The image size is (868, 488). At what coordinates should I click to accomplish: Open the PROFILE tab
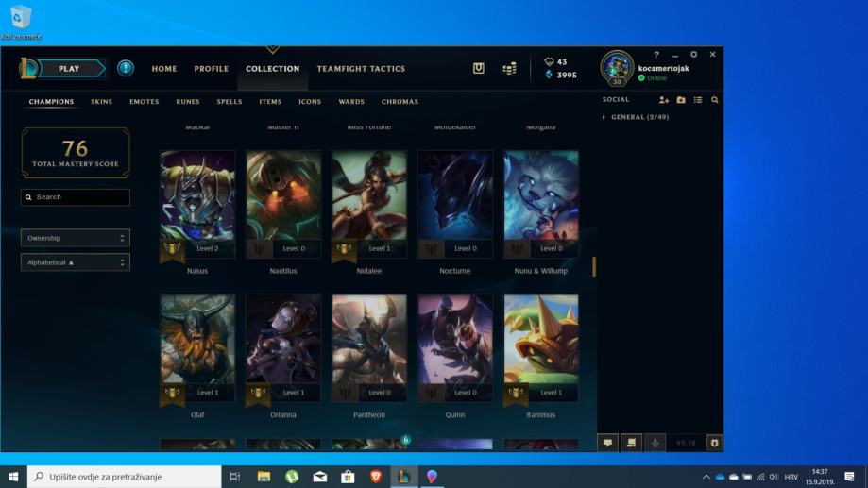(211, 69)
